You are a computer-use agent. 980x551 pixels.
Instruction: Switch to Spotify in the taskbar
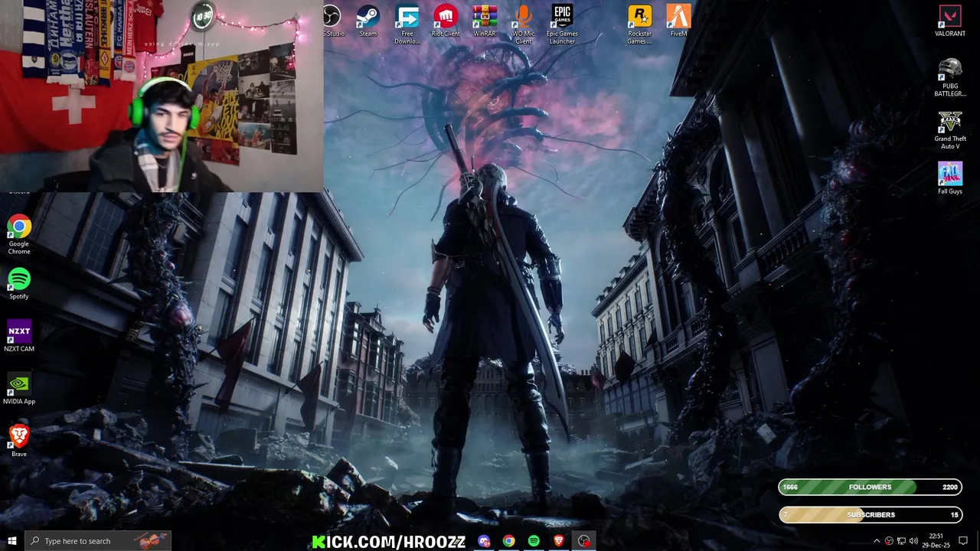(534, 541)
